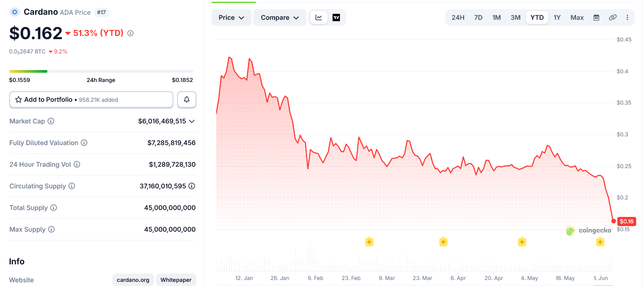Click Total Supply info icon
The image size is (644, 286).
click(x=54, y=208)
